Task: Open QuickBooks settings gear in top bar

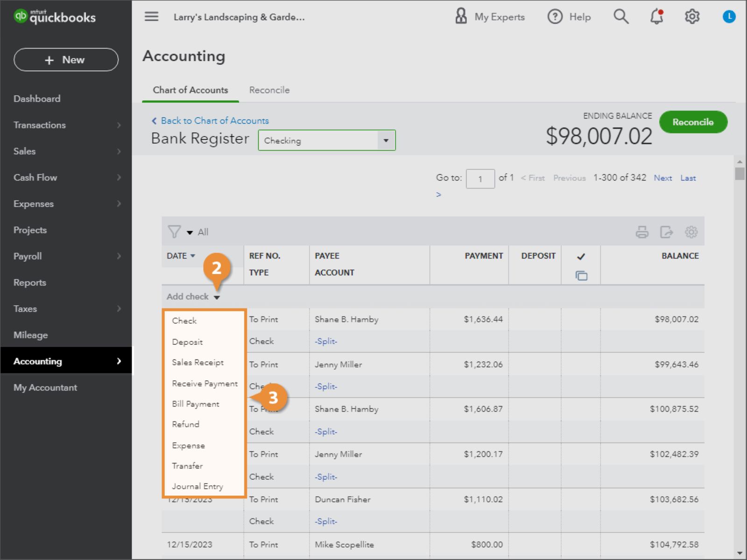Action: pyautogui.click(x=692, y=16)
